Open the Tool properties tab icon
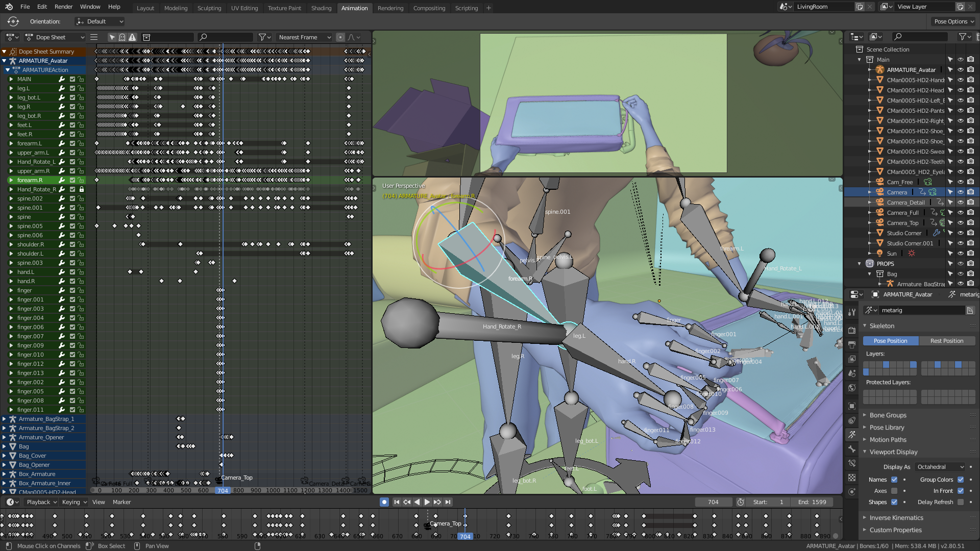 pyautogui.click(x=852, y=312)
